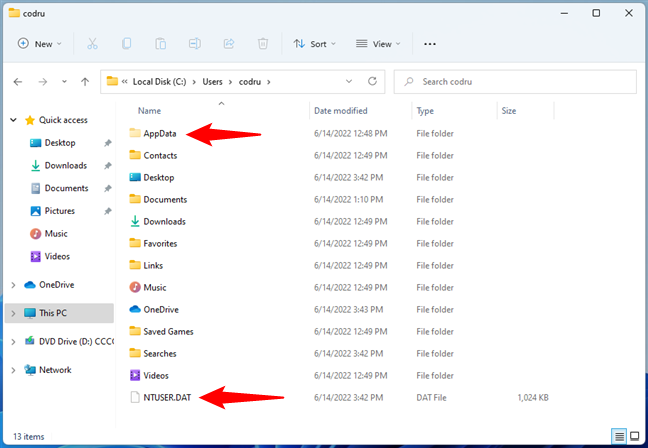The width and height of the screenshot is (648, 448).
Task: Select Pictures under Quick access
Action: tap(60, 211)
